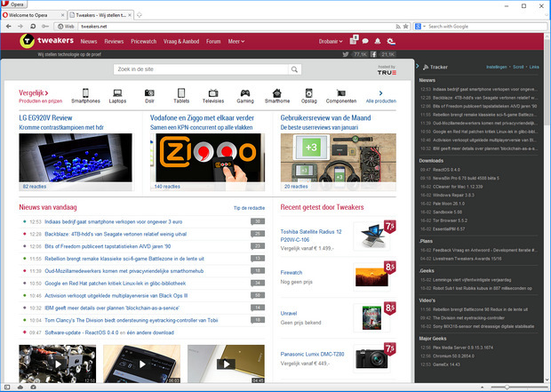
Task: Open Vraag & Aanbod in the navigation
Action: coord(181,42)
